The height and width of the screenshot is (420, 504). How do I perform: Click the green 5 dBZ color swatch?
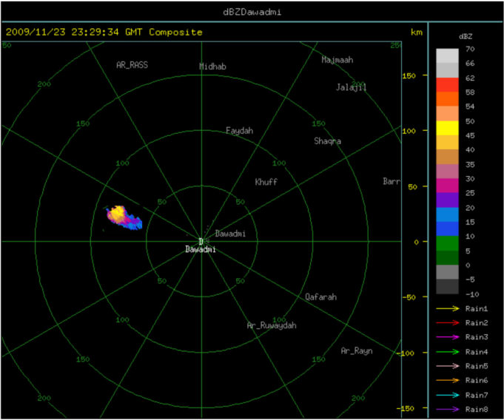pyautogui.click(x=447, y=243)
